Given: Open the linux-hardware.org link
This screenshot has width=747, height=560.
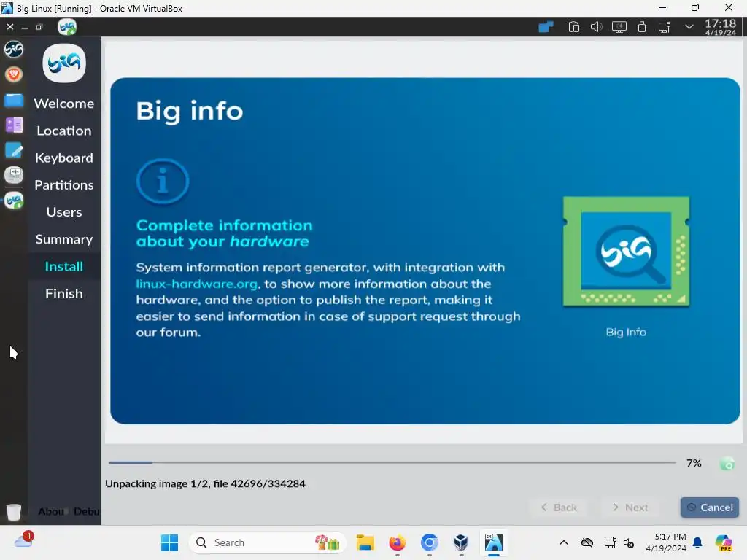Looking at the screenshot, I should tap(196, 284).
